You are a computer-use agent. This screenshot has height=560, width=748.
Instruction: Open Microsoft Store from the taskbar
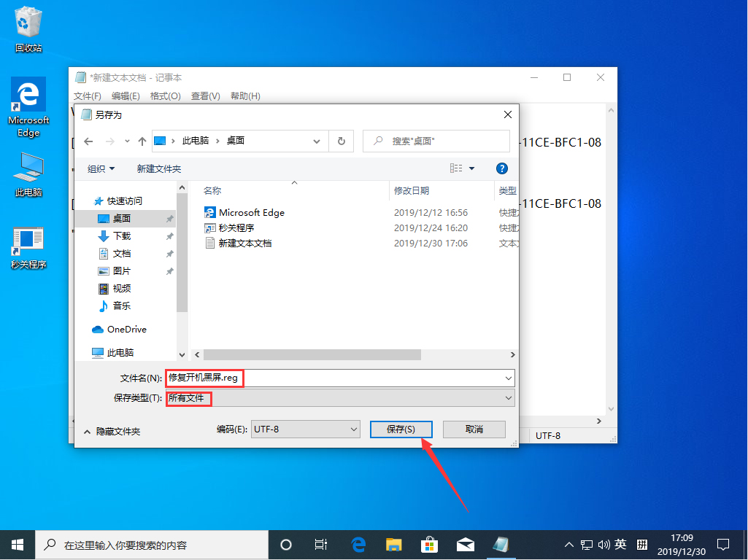pos(429,545)
